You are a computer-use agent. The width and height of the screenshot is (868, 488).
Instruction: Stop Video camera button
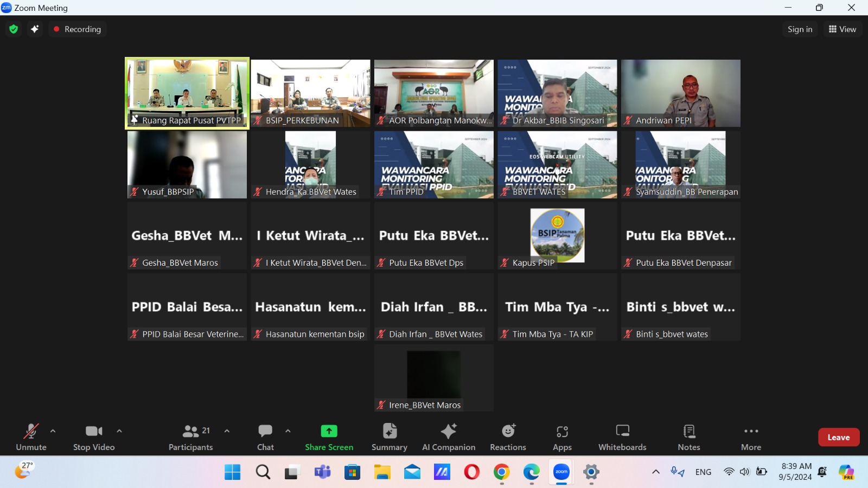coord(94,437)
